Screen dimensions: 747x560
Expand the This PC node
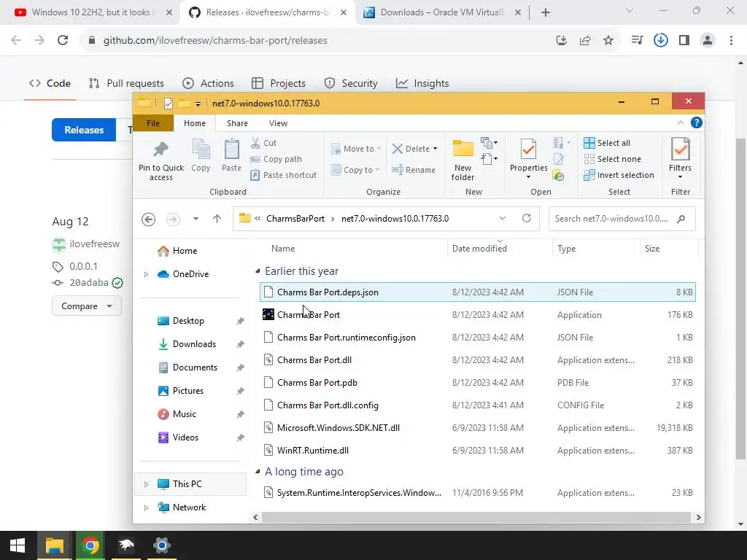click(146, 484)
